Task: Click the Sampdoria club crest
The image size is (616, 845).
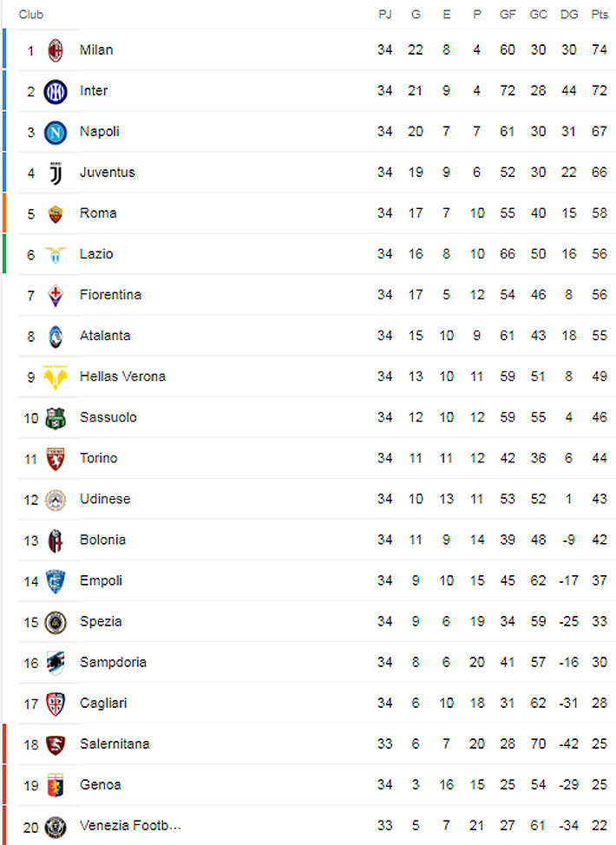Action: pos(56,662)
